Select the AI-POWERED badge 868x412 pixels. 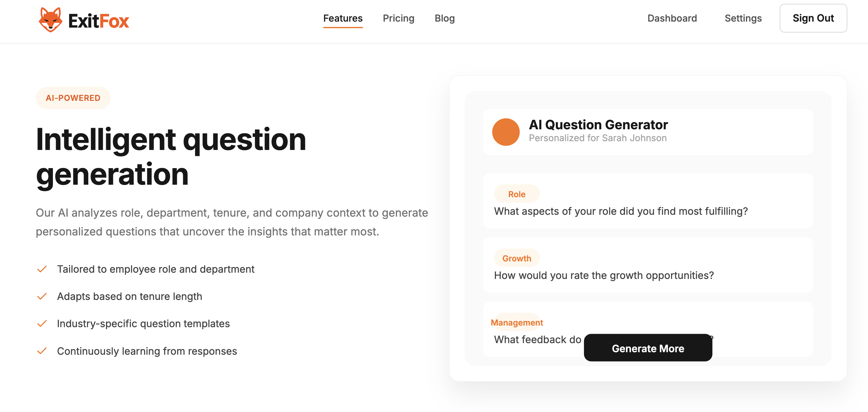73,98
